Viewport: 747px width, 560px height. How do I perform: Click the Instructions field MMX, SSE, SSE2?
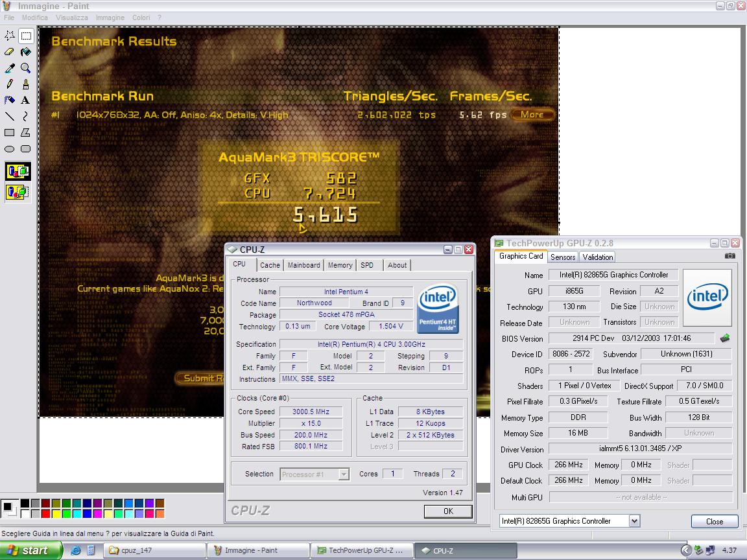point(371,379)
